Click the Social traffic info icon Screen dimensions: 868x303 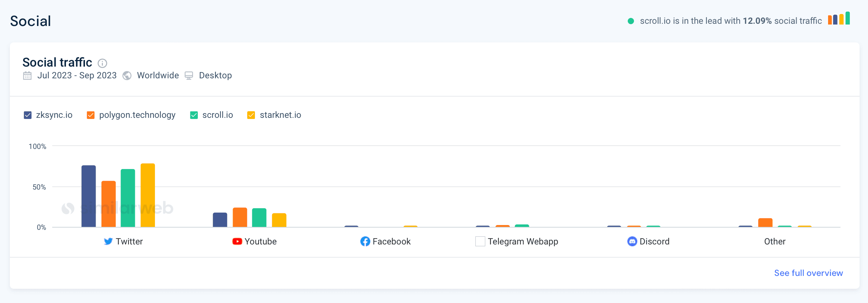(x=102, y=63)
